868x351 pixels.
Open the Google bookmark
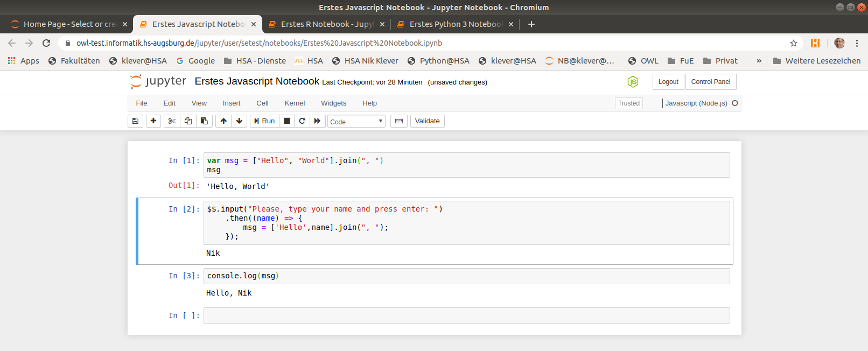pos(195,61)
